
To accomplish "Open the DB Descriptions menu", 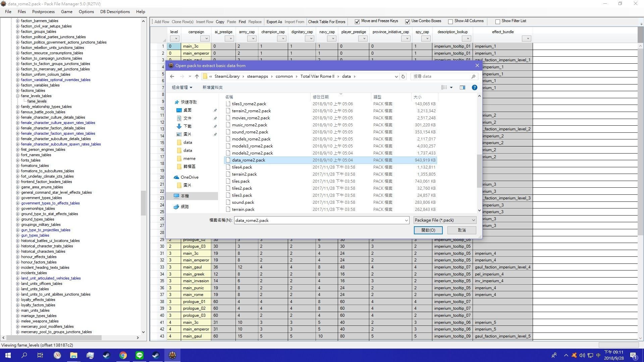I will 115,11.
